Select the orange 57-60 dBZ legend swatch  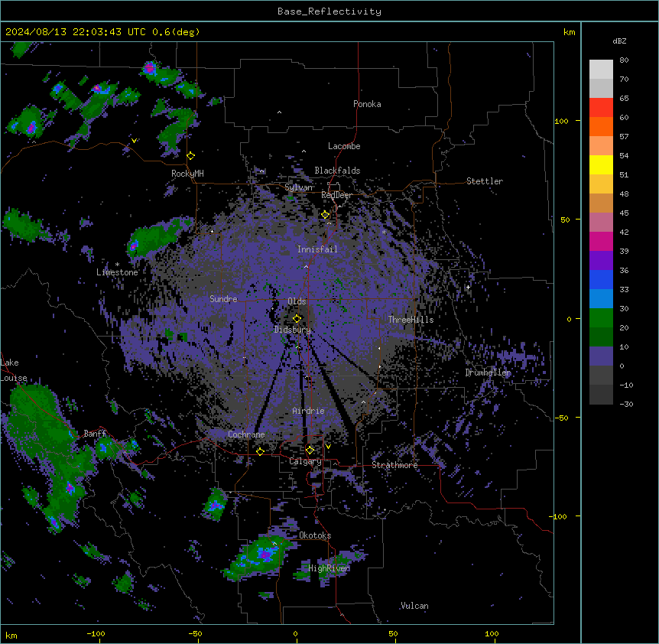pyautogui.click(x=601, y=126)
